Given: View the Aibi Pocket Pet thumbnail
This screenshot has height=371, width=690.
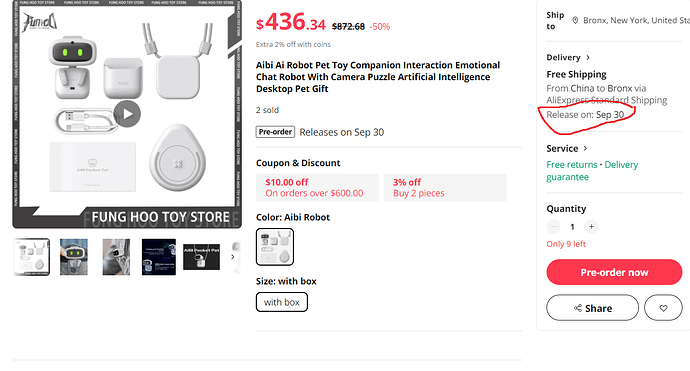Looking at the screenshot, I should click(x=201, y=257).
